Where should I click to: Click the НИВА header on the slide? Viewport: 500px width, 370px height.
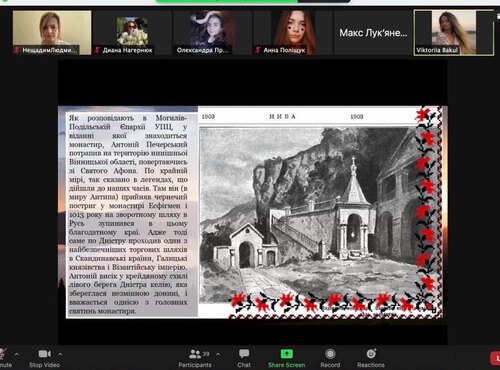click(x=282, y=117)
